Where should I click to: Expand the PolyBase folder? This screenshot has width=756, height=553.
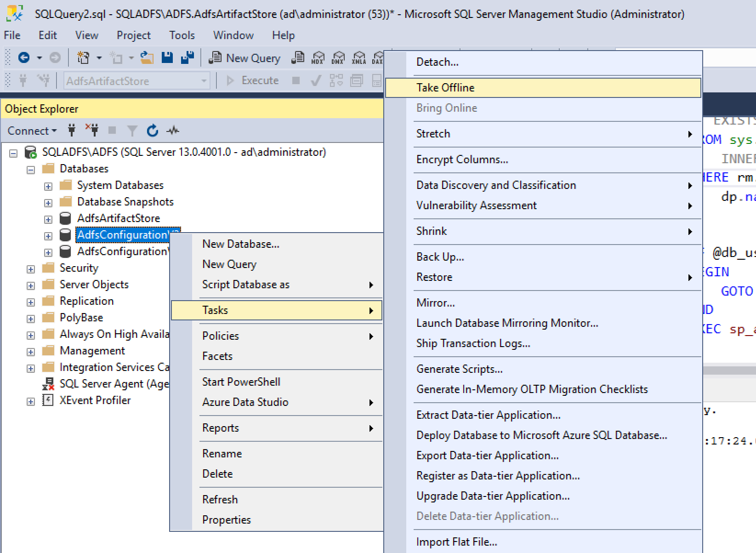click(x=31, y=319)
